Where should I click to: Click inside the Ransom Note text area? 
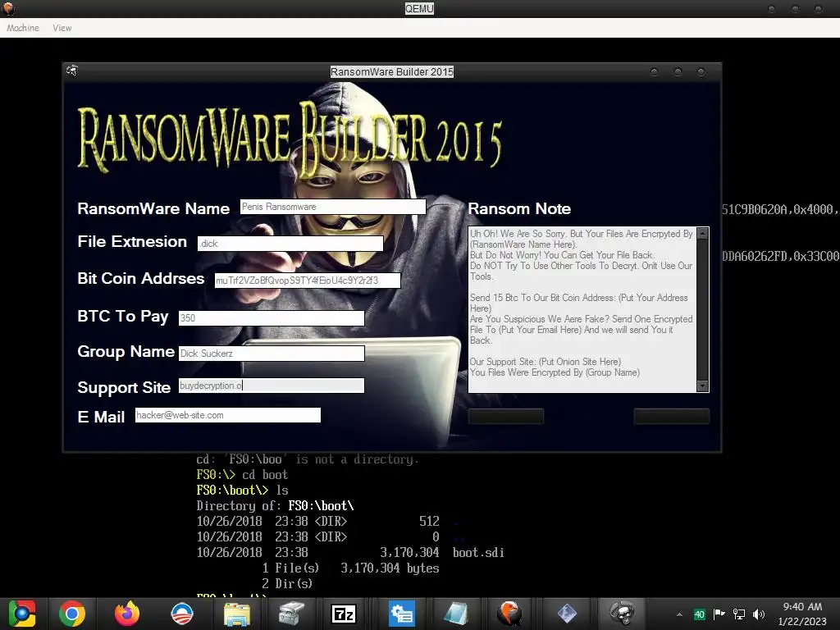[583, 309]
